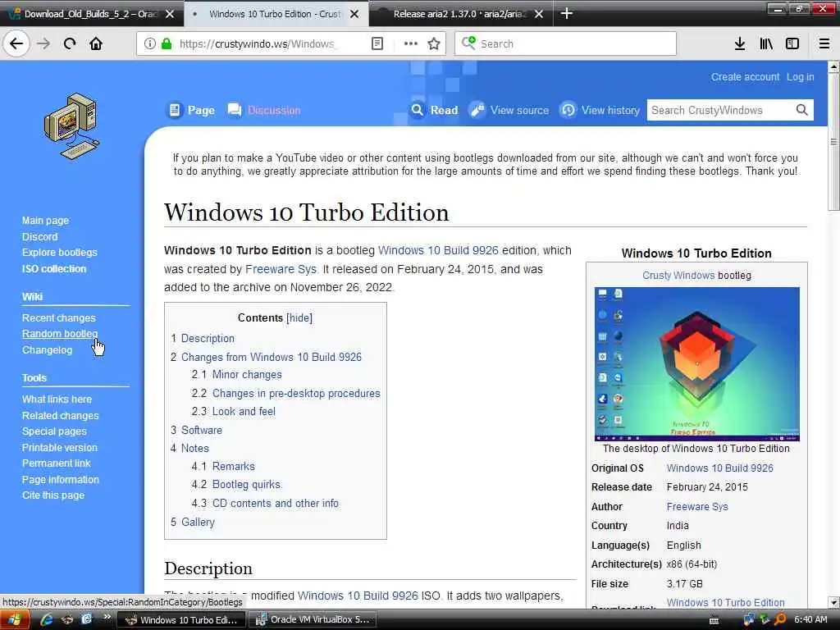The image size is (840, 630).
Task: Open the View source tab
Action: 509,110
